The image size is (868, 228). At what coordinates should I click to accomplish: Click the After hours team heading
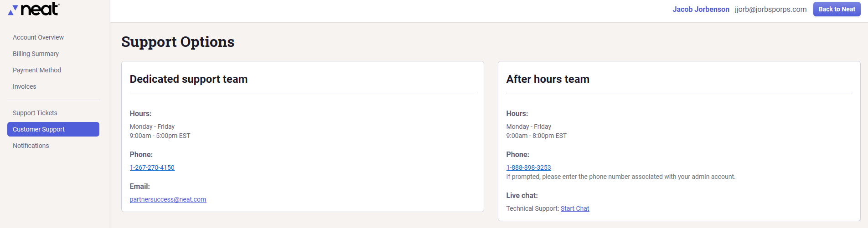point(548,79)
